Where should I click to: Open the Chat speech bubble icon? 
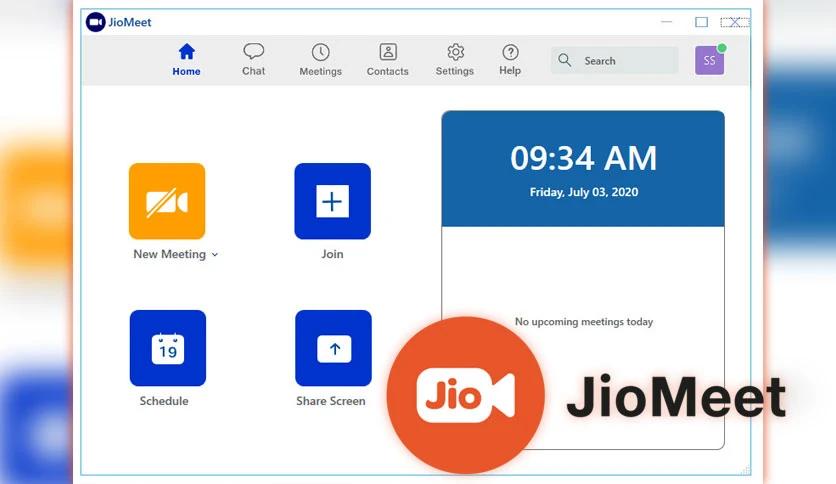pos(253,52)
